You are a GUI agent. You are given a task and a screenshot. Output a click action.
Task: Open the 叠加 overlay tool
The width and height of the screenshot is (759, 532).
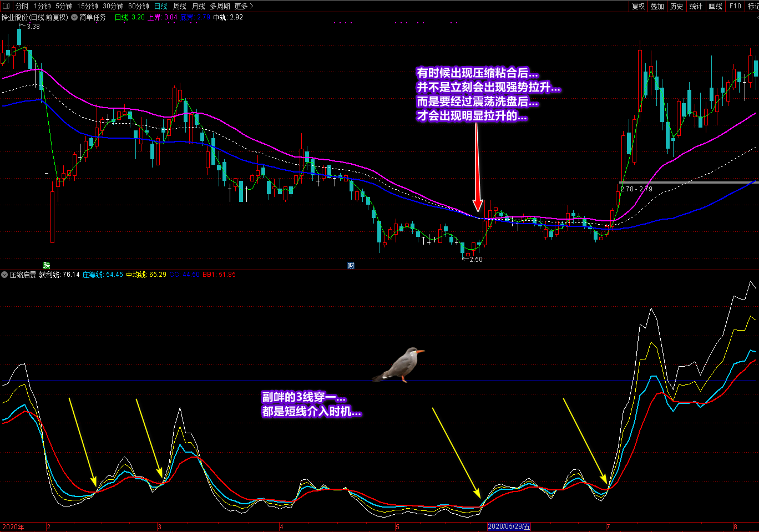[x=657, y=6]
